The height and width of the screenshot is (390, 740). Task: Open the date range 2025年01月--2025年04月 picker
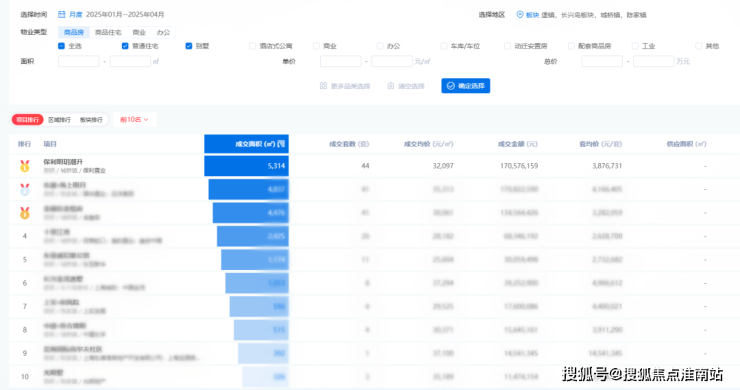coord(125,15)
